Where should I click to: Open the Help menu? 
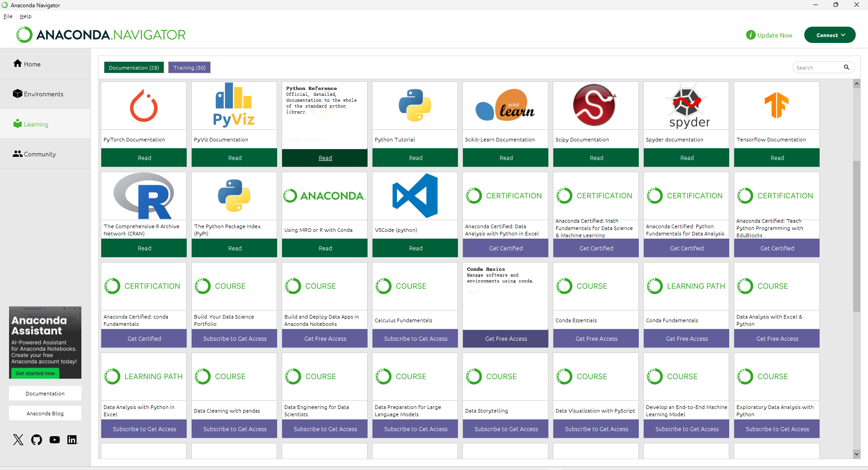(x=25, y=16)
